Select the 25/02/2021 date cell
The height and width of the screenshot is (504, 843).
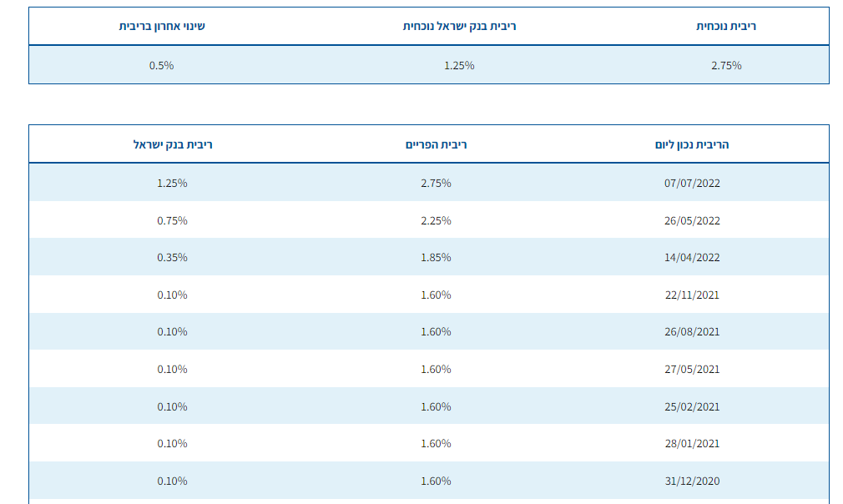pos(692,406)
